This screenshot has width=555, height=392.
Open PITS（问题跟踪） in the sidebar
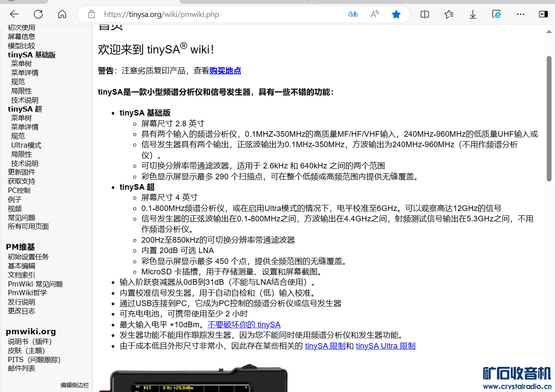tap(34, 360)
